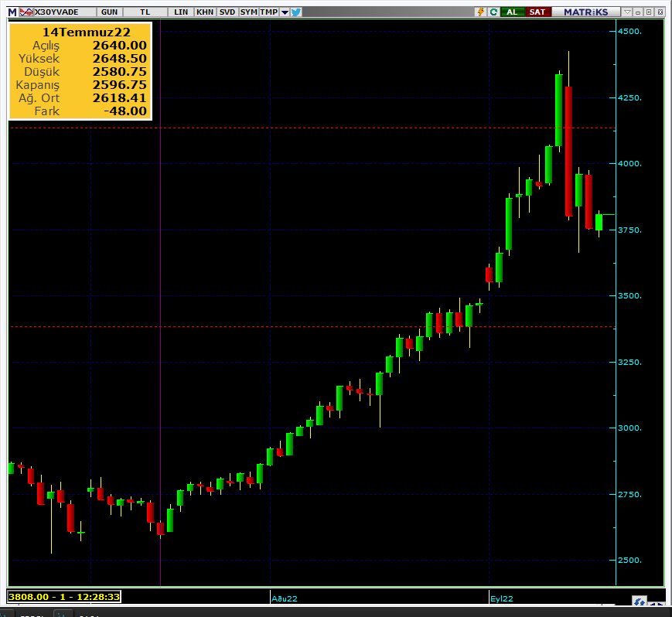The image size is (672, 617).
Task: Maximize the chart window
Action: click(649, 12)
